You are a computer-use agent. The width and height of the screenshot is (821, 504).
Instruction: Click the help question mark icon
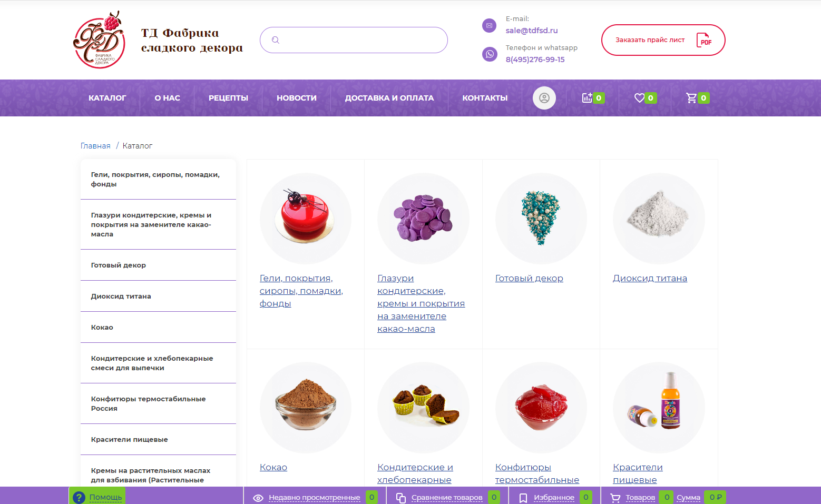[x=79, y=497]
